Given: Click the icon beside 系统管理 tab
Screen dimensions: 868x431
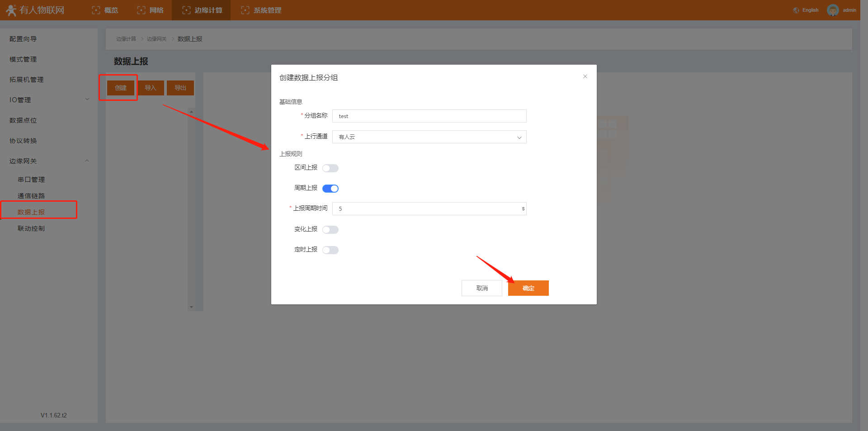Looking at the screenshot, I should pyautogui.click(x=245, y=10).
